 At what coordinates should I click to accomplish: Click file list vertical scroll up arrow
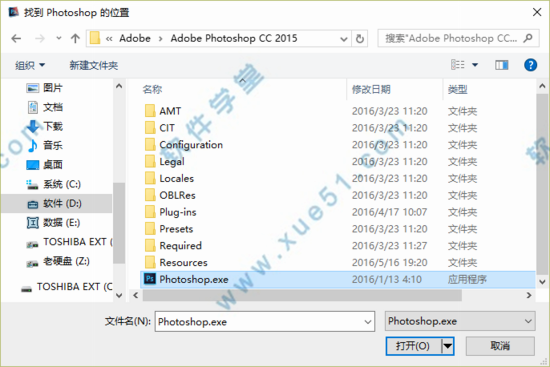click(542, 86)
